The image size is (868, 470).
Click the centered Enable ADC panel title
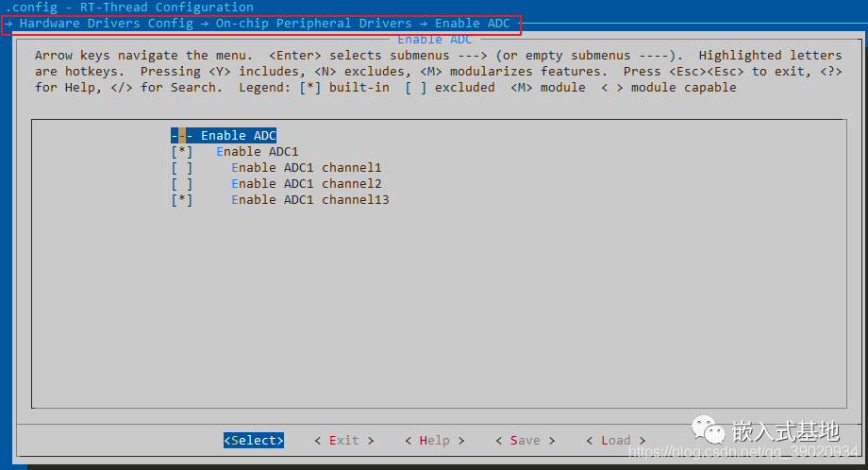click(433, 40)
